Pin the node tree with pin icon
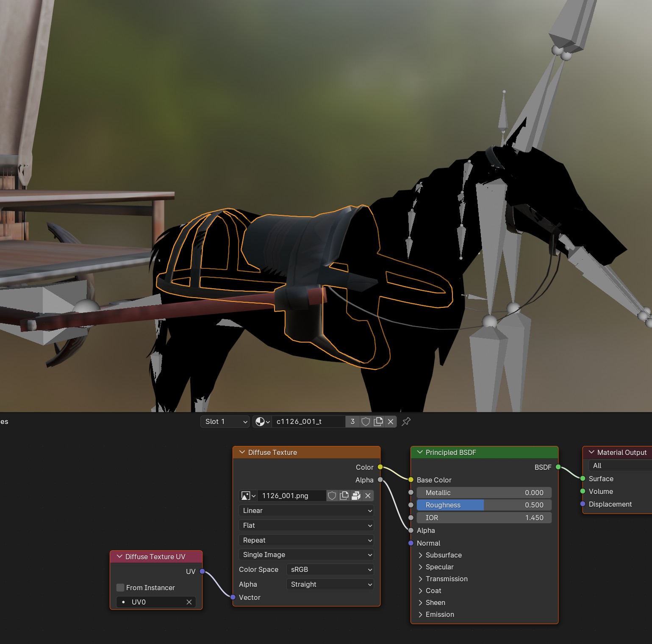This screenshot has height=644, width=652. coord(406,421)
